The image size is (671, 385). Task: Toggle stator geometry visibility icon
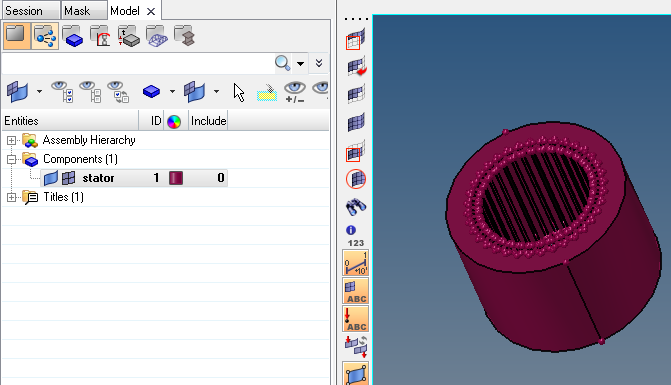coord(50,178)
